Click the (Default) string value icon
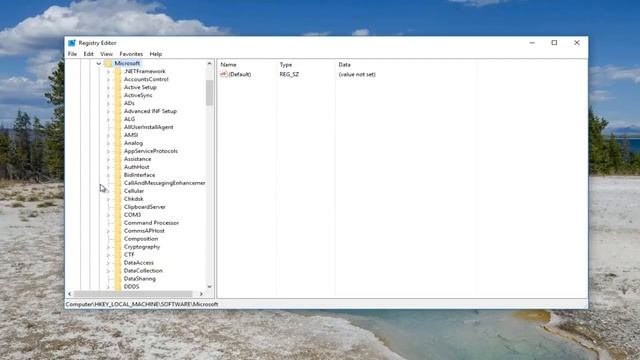 click(x=223, y=74)
